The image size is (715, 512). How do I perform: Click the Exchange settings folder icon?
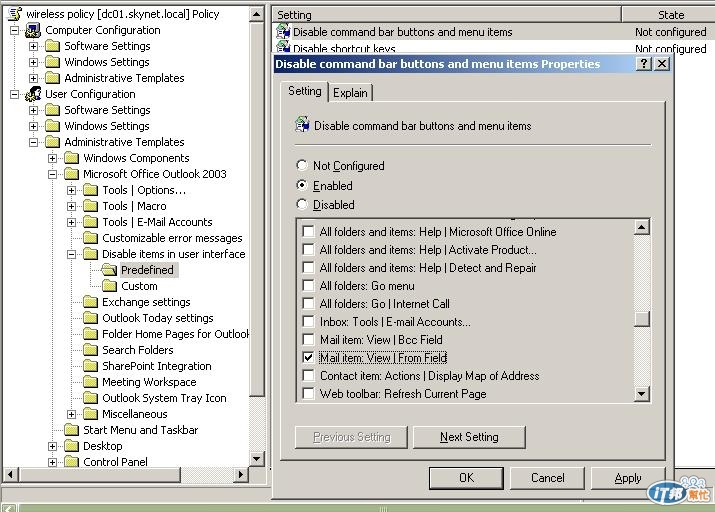pos(90,302)
